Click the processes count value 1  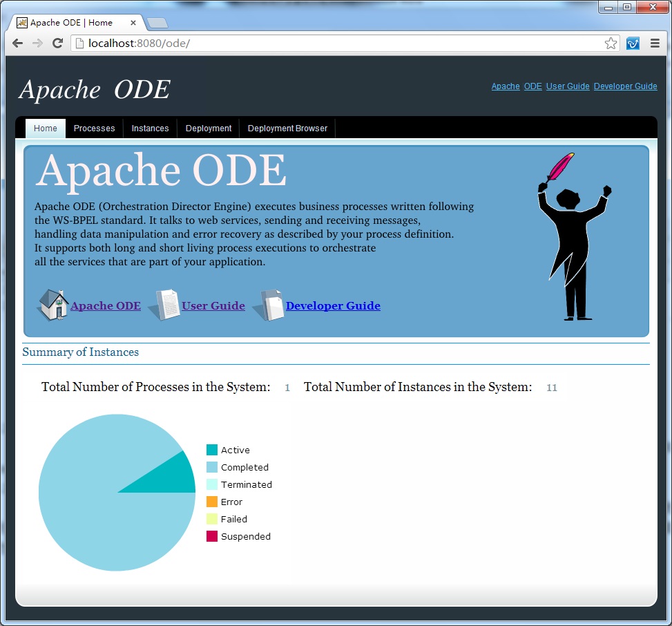tap(287, 388)
